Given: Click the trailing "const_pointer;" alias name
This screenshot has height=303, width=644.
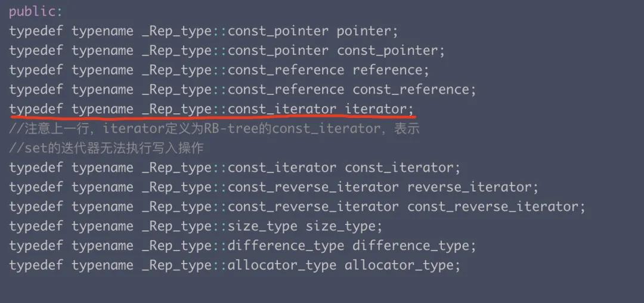Looking at the screenshot, I should pyautogui.click(x=391, y=51).
